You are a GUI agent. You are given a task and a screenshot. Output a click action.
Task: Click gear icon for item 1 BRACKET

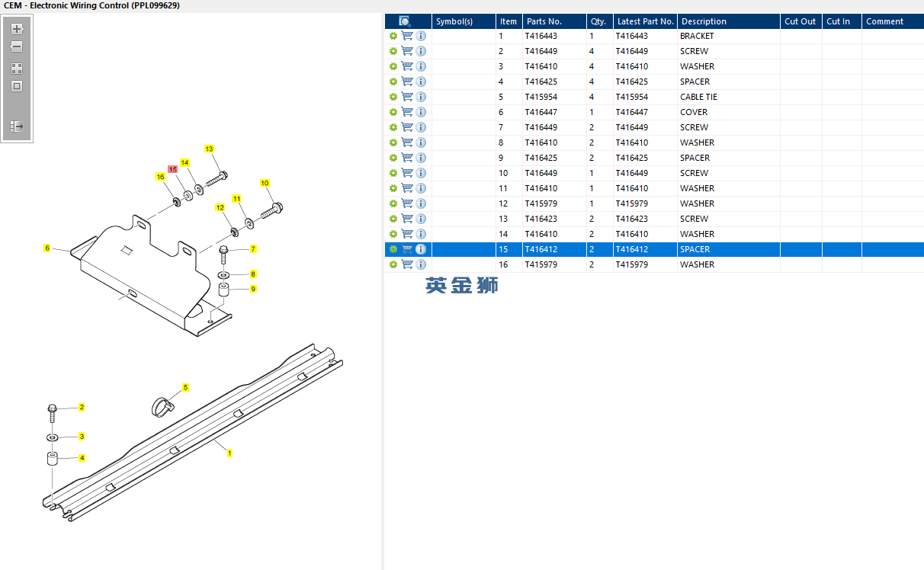click(393, 36)
